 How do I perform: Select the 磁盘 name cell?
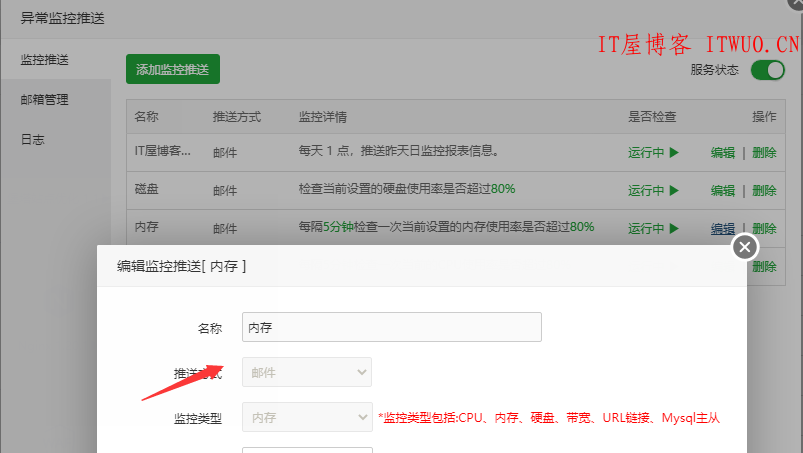pos(146,189)
